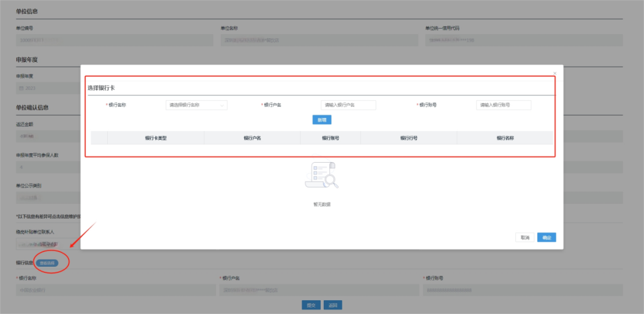Image resolution: width=644 pixels, height=314 pixels.
Task: Click the empty-data document illustration icon
Action: tap(321, 176)
